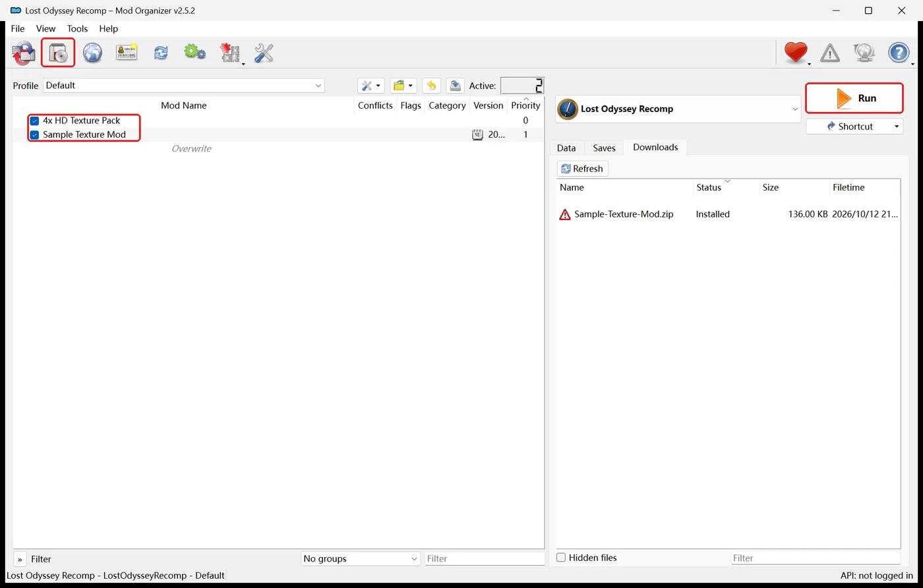This screenshot has width=923, height=588.
Task: Open the executables gears icon
Action: (x=194, y=52)
